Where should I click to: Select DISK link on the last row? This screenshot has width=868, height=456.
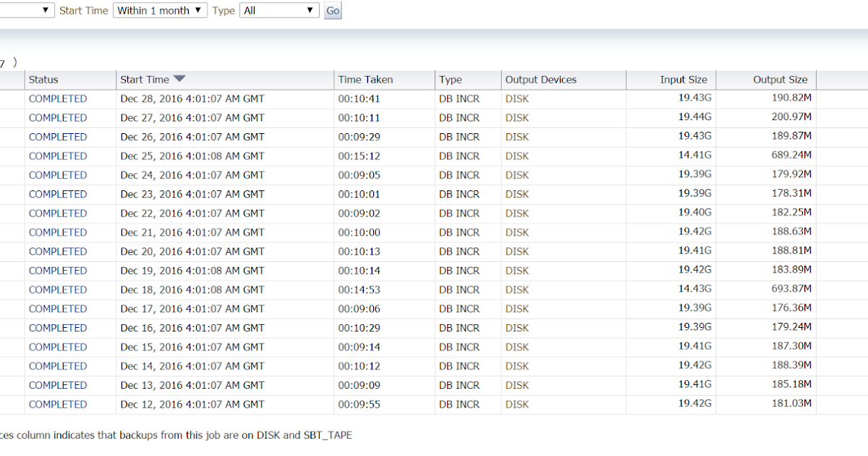pos(516,404)
